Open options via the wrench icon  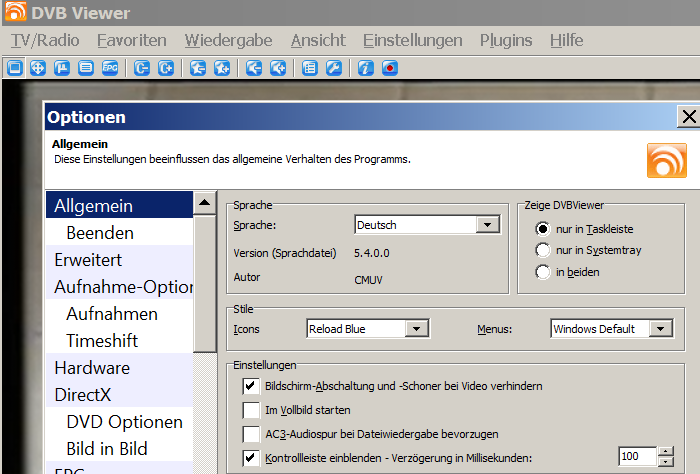[334, 68]
